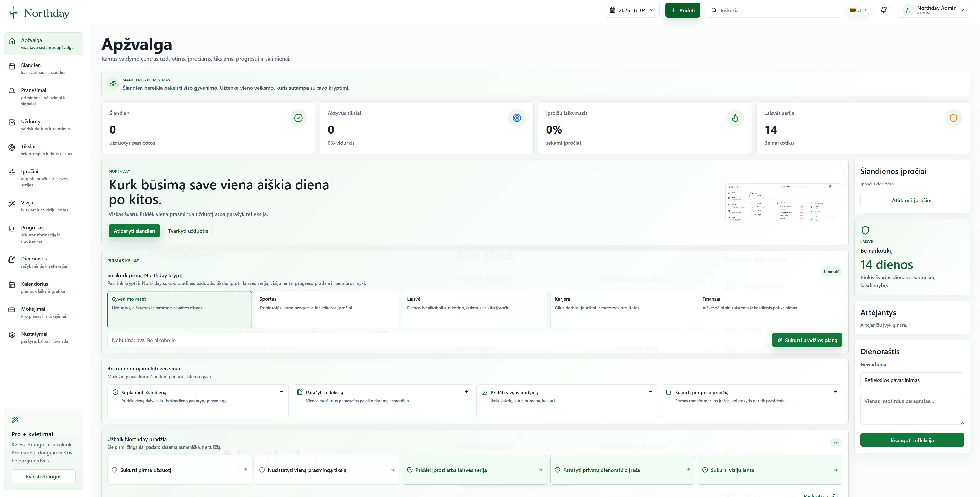This screenshot has height=497, width=980.
Task: Click Sukurti pradžios planą button
Action: (x=807, y=340)
